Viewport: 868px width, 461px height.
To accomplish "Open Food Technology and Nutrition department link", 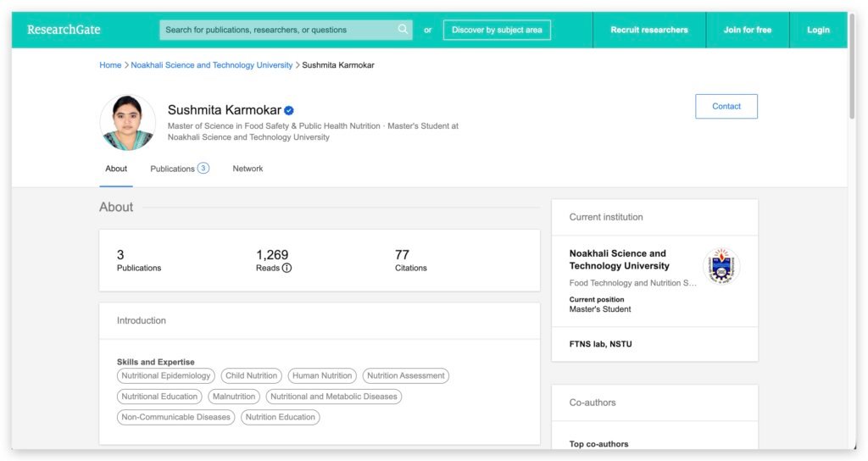I will click(632, 283).
